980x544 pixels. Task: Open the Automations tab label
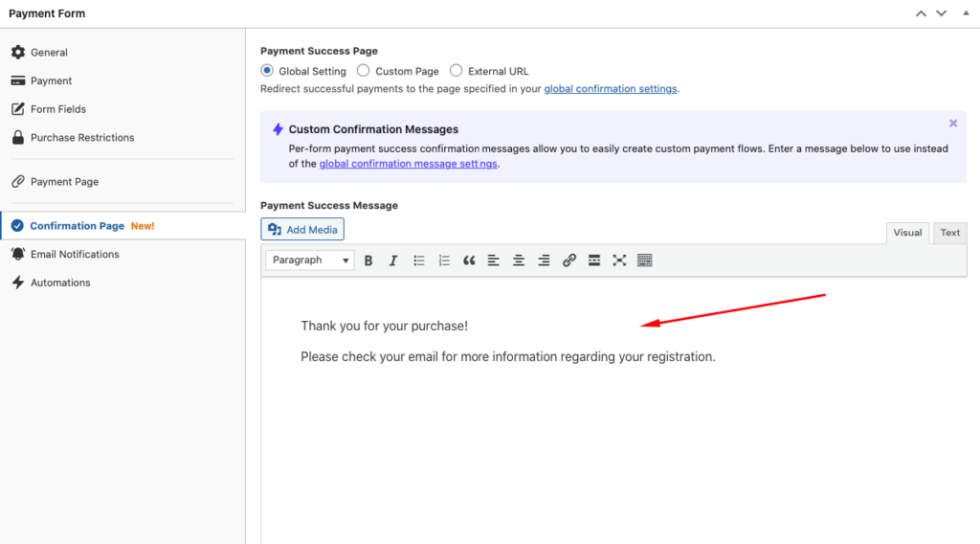[60, 283]
